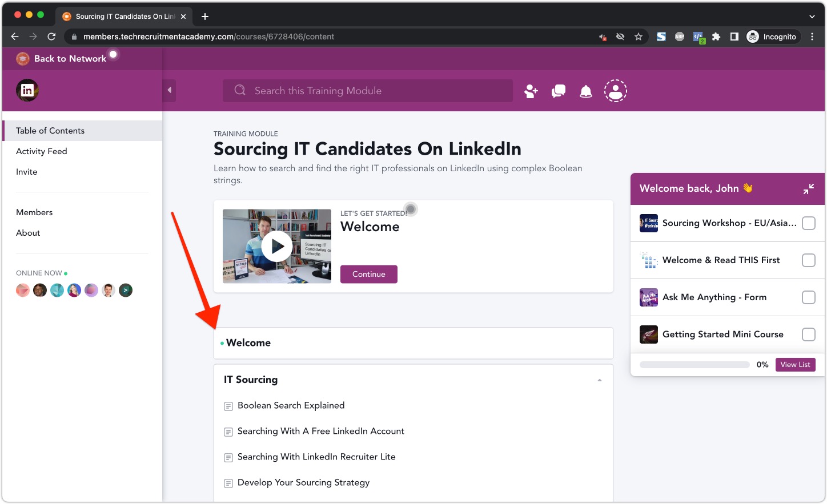Open Getting Started Mini Course item
The height and width of the screenshot is (504, 827).
(723, 334)
